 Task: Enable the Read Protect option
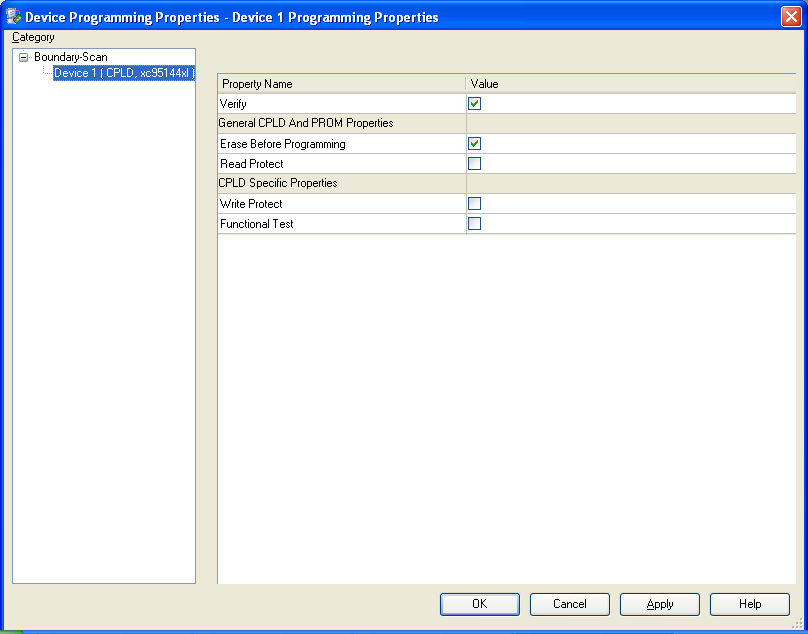[475, 164]
